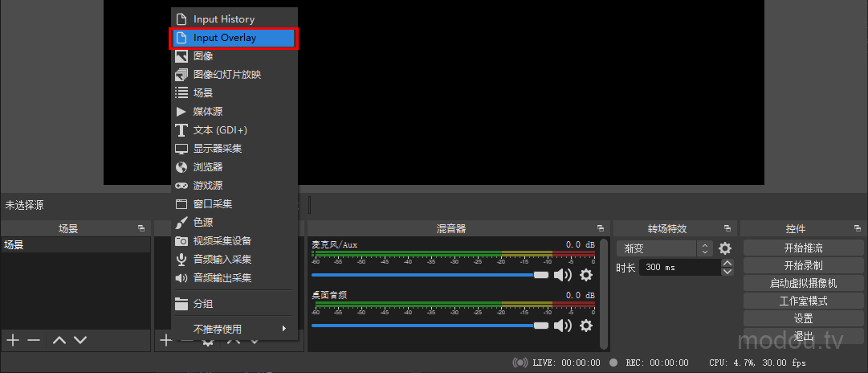Open the 桌面音频 gear settings

click(586, 326)
